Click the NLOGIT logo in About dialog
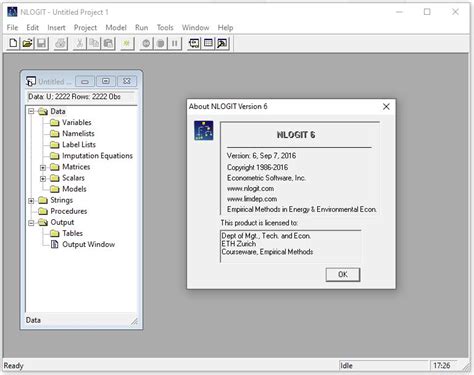 [204, 131]
